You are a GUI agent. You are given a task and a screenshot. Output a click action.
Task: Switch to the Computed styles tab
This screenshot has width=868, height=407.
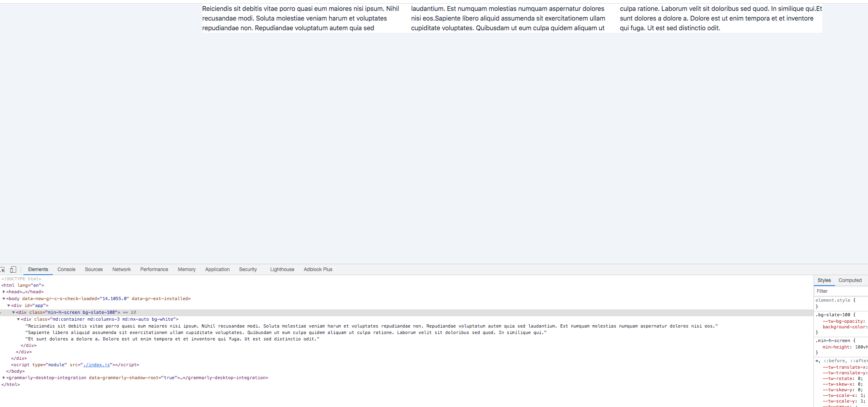850,280
